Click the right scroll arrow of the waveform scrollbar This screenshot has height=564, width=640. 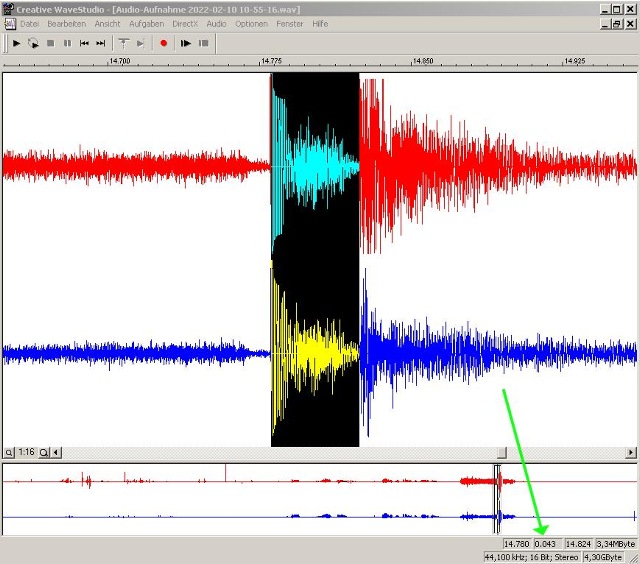[631, 453]
